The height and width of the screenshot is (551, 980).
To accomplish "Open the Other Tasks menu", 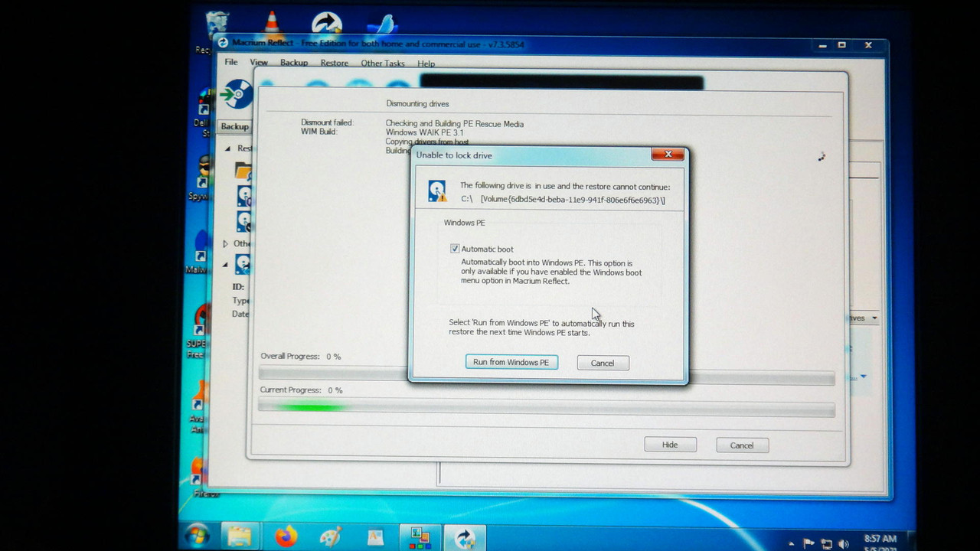I will [x=382, y=64].
